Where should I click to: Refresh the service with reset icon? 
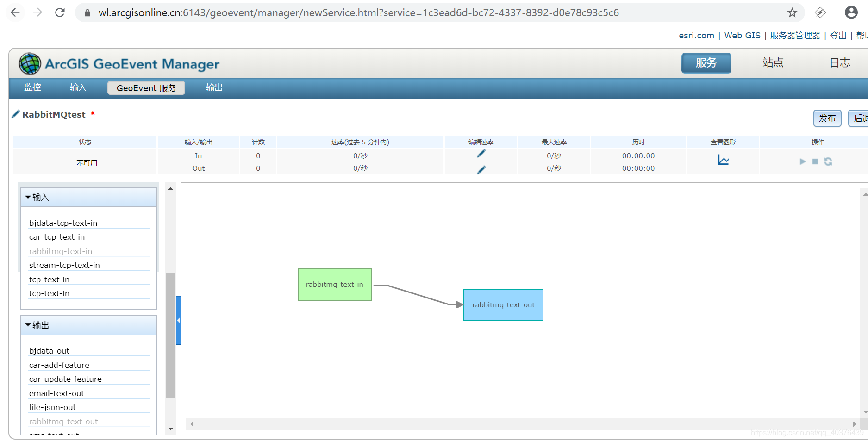coord(828,161)
